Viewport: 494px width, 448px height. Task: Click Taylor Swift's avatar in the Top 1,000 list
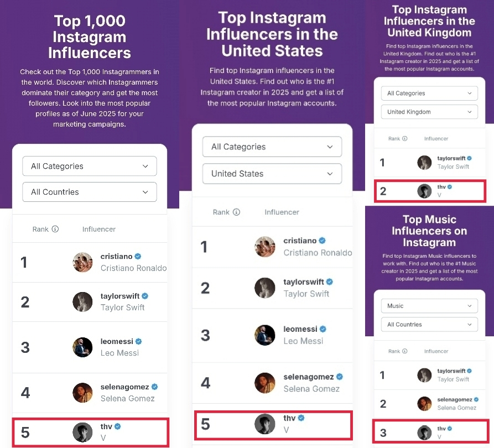click(82, 301)
